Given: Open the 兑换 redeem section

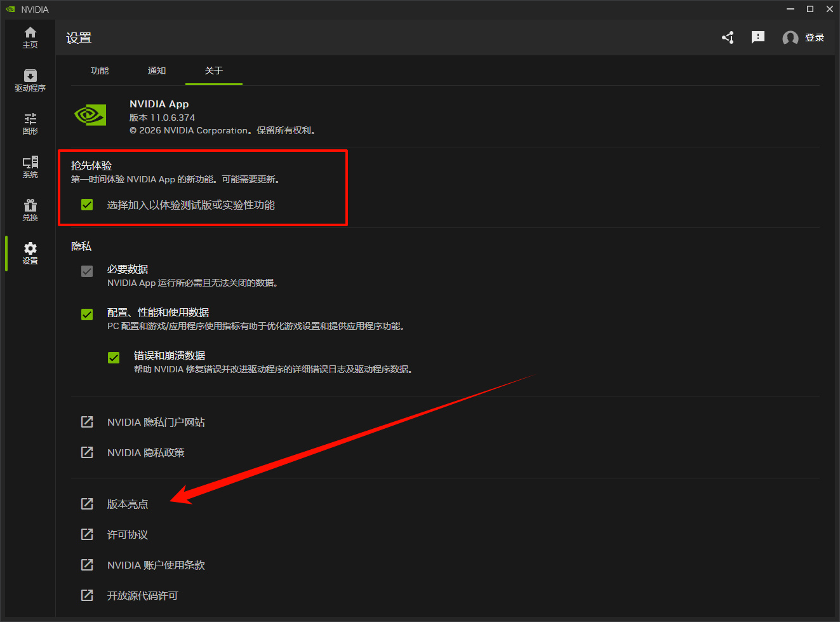Looking at the screenshot, I should [x=30, y=210].
